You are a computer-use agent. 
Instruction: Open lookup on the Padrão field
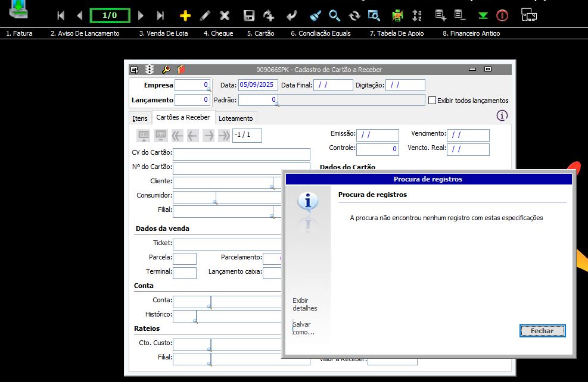point(277,104)
